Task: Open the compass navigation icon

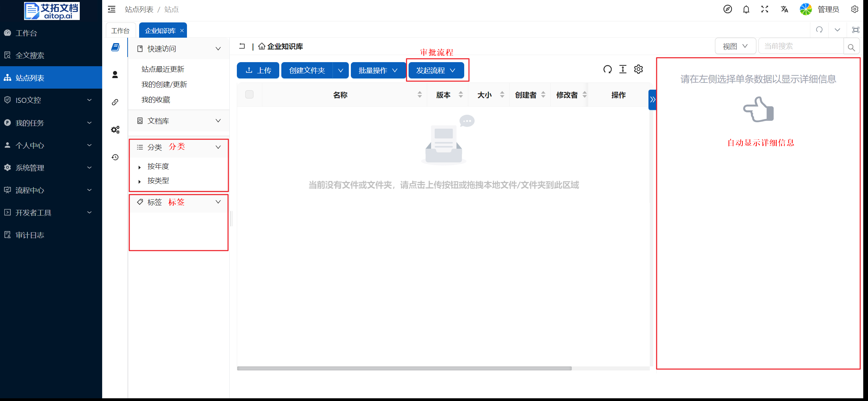Action: pos(727,10)
